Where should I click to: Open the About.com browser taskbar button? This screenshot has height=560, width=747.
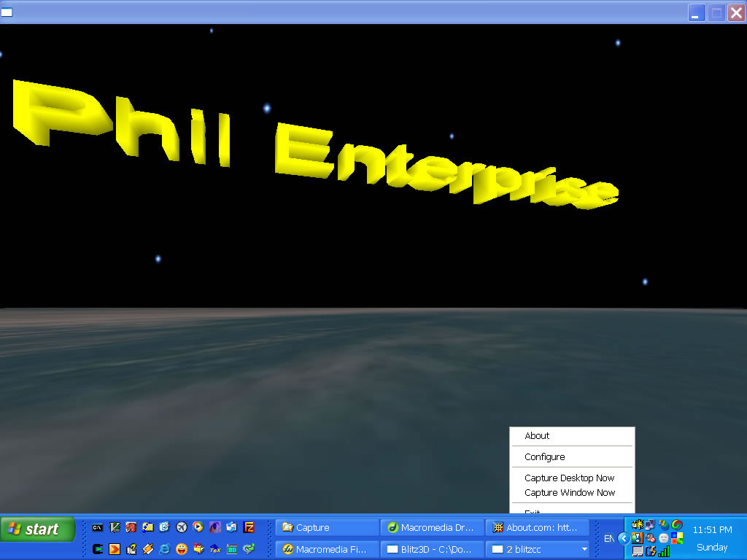click(x=537, y=527)
